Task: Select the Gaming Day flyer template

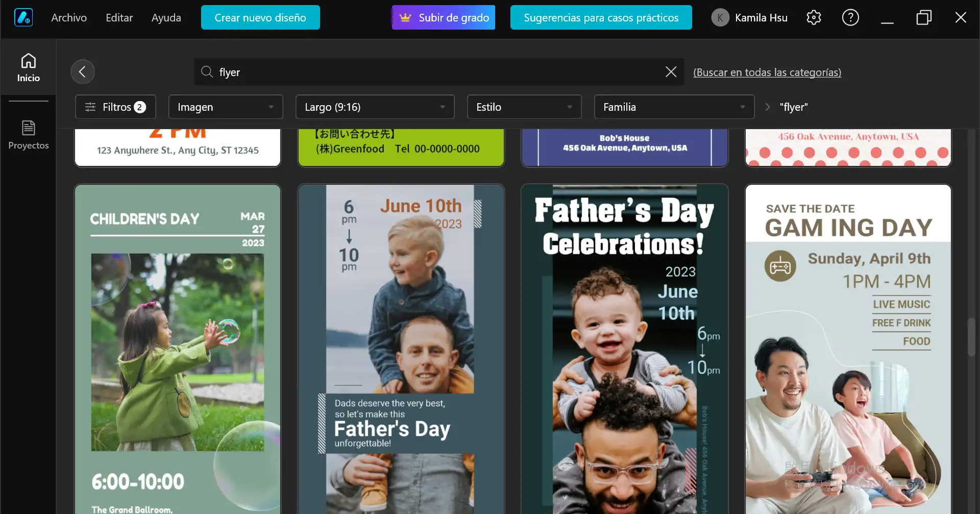Action: pyautogui.click(x=848, y=349)
